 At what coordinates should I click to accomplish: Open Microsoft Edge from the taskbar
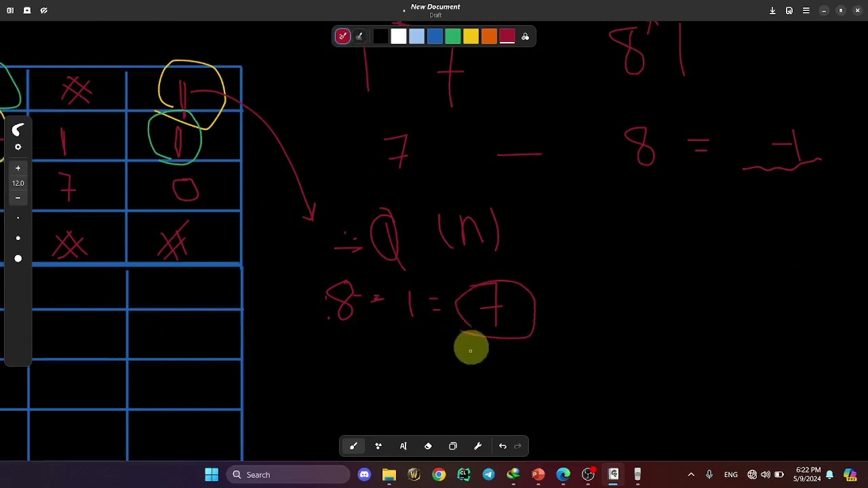coord(564,474)
